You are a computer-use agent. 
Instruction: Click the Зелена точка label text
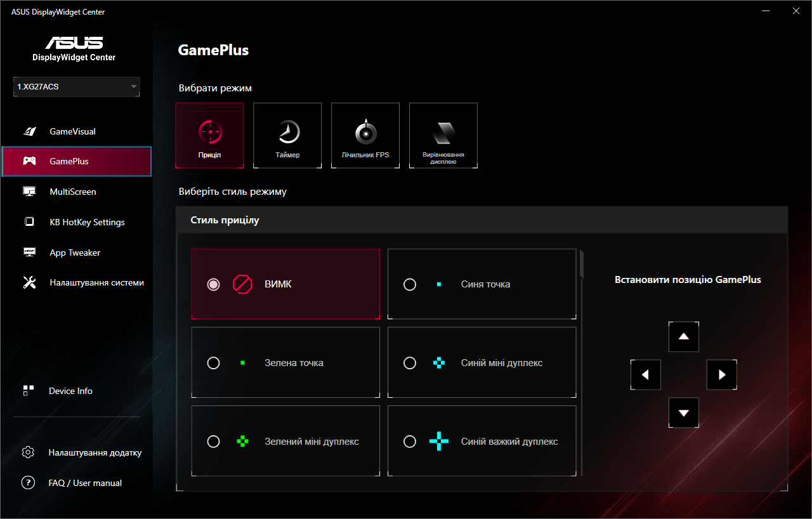[x=294, y=363]
